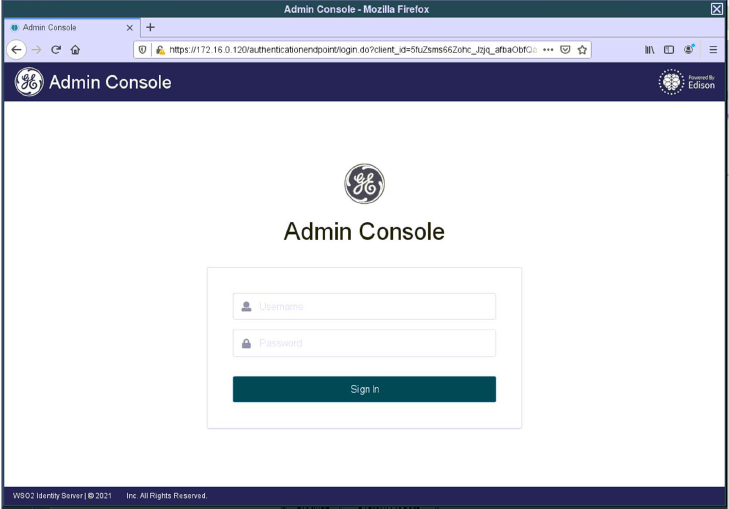Click the Password input field
Viewport: 729px width, 509px height.
[x=364, y=343]
